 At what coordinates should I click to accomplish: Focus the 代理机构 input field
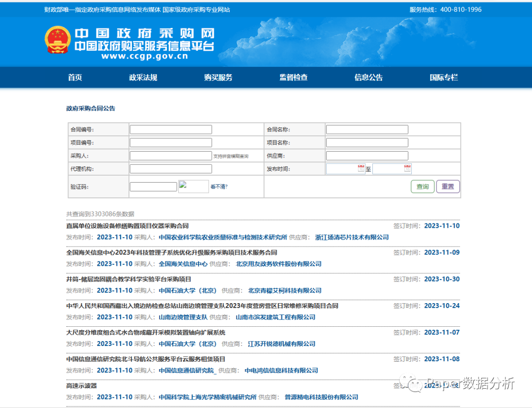point(171,169)
